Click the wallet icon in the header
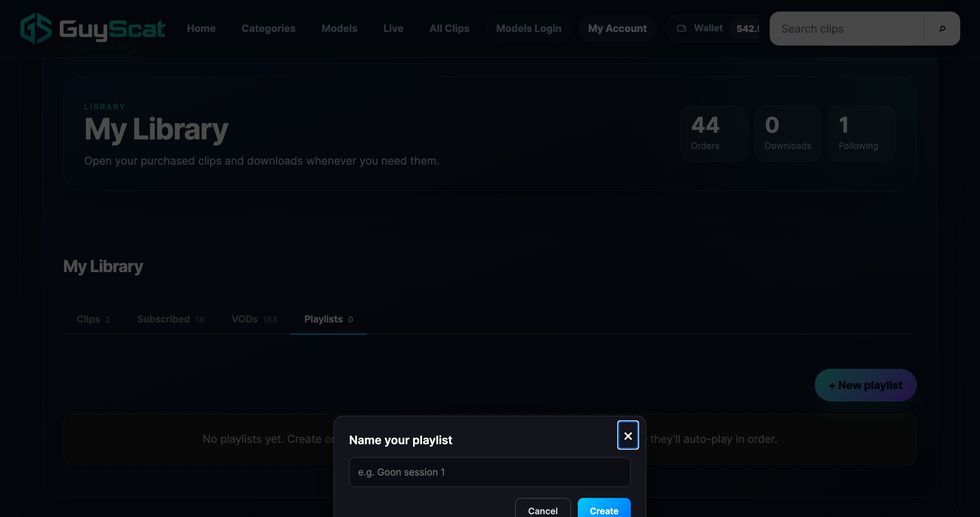 (682, 28)
